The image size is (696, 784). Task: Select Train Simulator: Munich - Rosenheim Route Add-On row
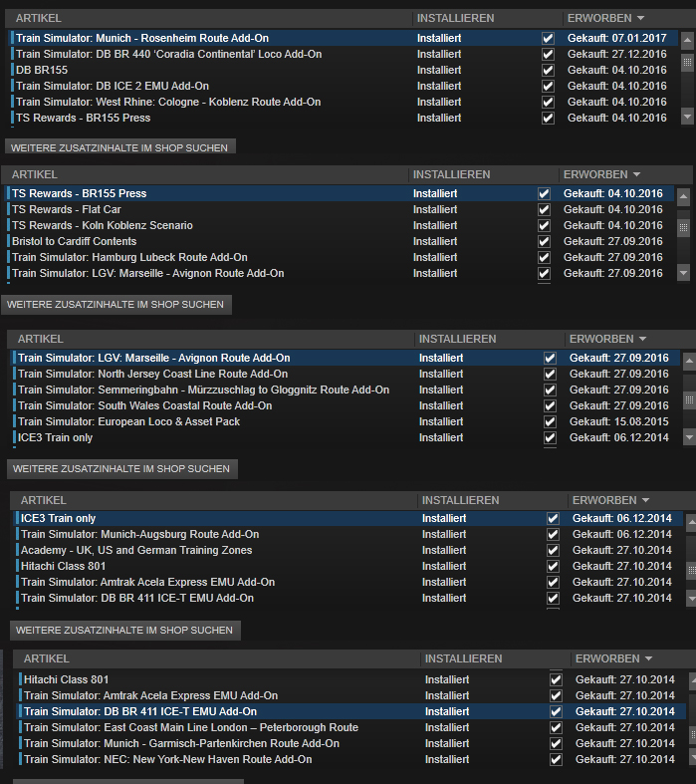coord(344,38)
